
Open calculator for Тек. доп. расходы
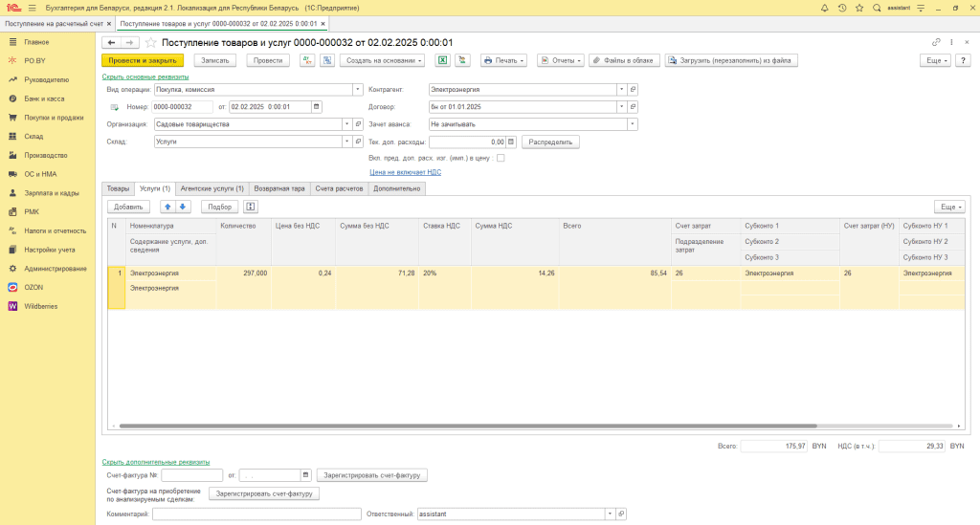point(511,142)
